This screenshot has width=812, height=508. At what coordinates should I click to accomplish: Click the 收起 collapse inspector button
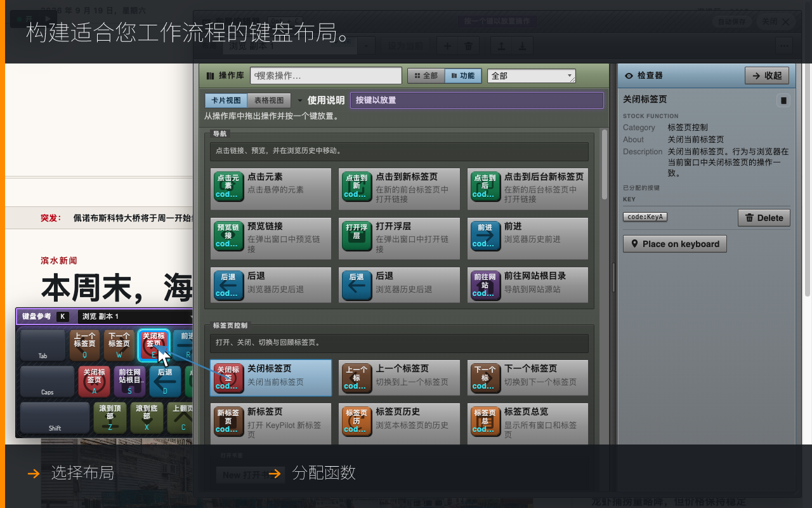767,76
